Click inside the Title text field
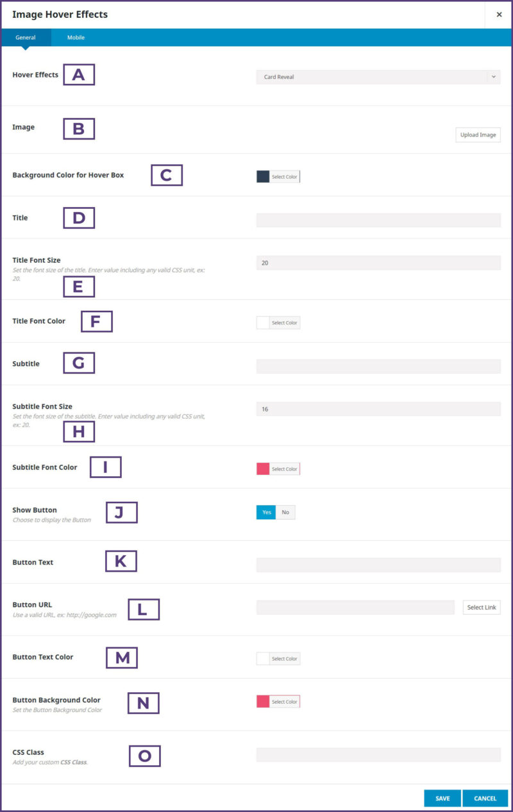Image resolution: width=513 pixels, height=812 pixels. pos(378,220)
